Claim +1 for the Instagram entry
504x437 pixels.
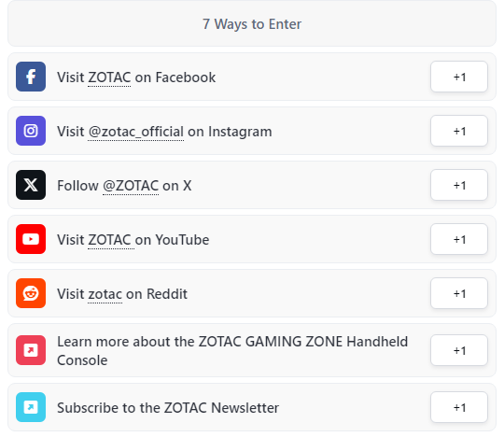459,131
